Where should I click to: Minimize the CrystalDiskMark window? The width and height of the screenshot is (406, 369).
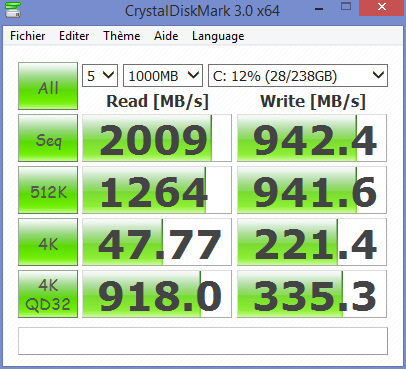pos(319,8)
